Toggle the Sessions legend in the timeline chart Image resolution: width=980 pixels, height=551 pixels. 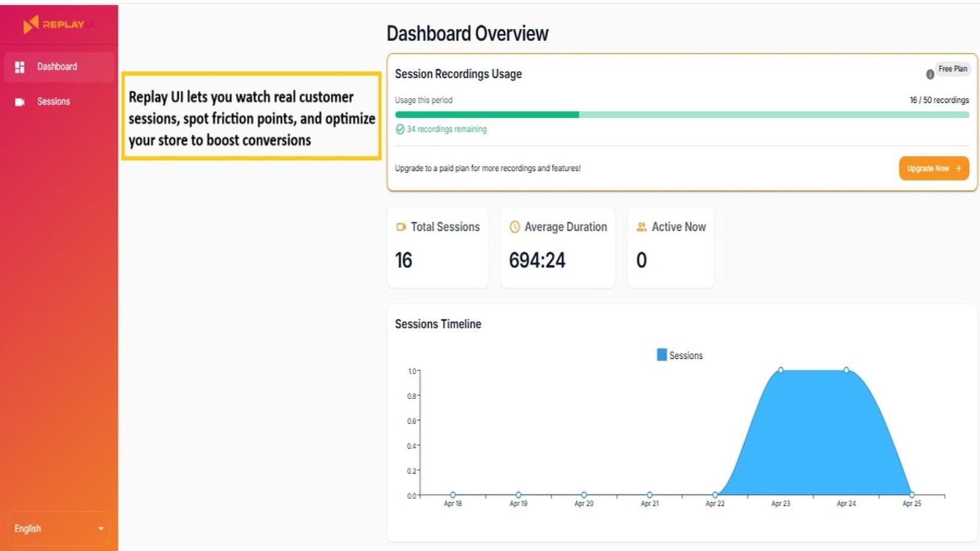(x=680, y=354)
